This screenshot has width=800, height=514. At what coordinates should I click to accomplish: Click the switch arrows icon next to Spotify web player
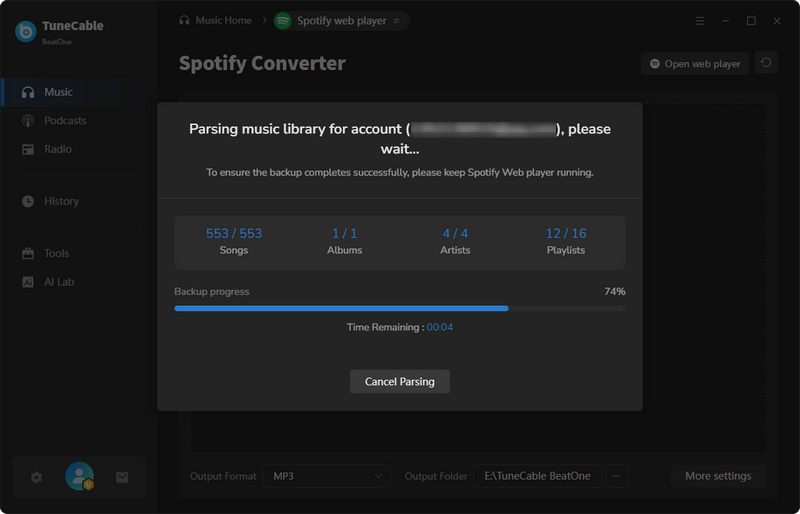point(396,21)
